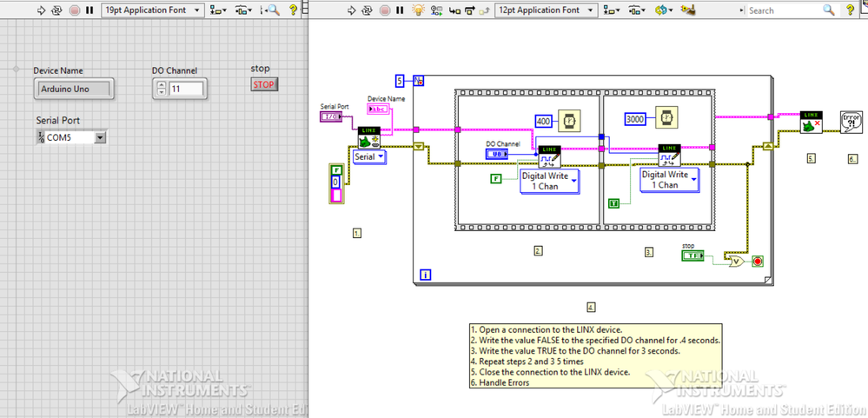Click the red loop conditional stop terminal

(x=758, y=261)
